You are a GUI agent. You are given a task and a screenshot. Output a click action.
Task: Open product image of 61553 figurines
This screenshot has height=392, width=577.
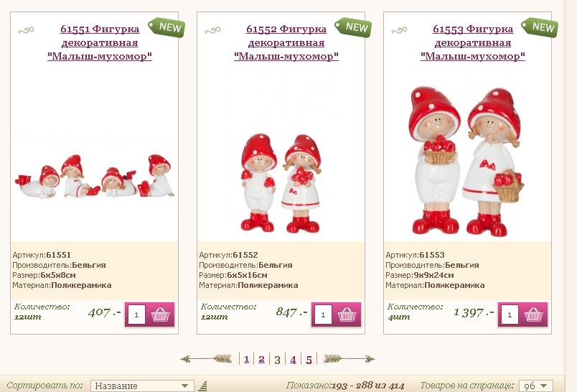(x=466, y=161)
